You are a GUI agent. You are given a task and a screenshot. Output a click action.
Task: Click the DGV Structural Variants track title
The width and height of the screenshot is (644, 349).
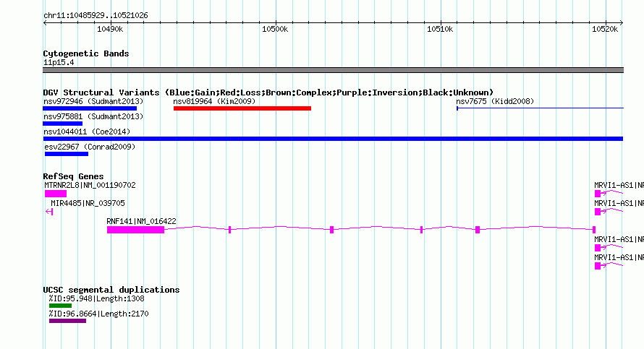click(x=268, y=92)
